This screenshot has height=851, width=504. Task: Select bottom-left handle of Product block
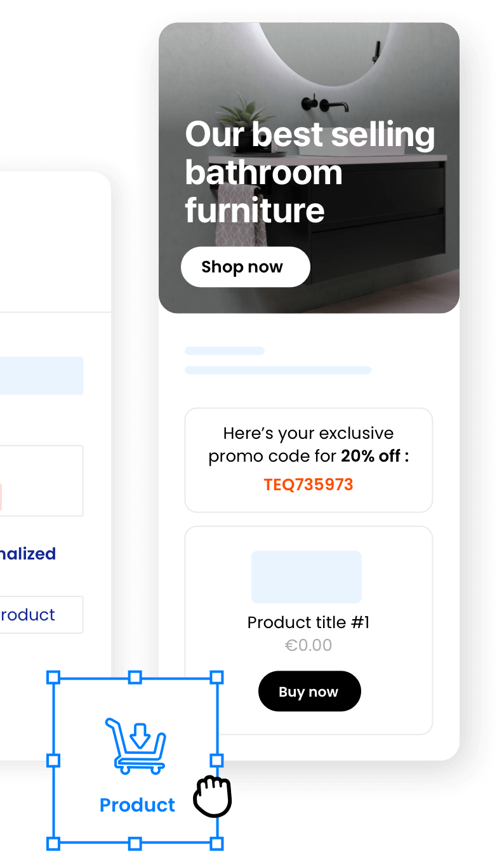[53, 843]
